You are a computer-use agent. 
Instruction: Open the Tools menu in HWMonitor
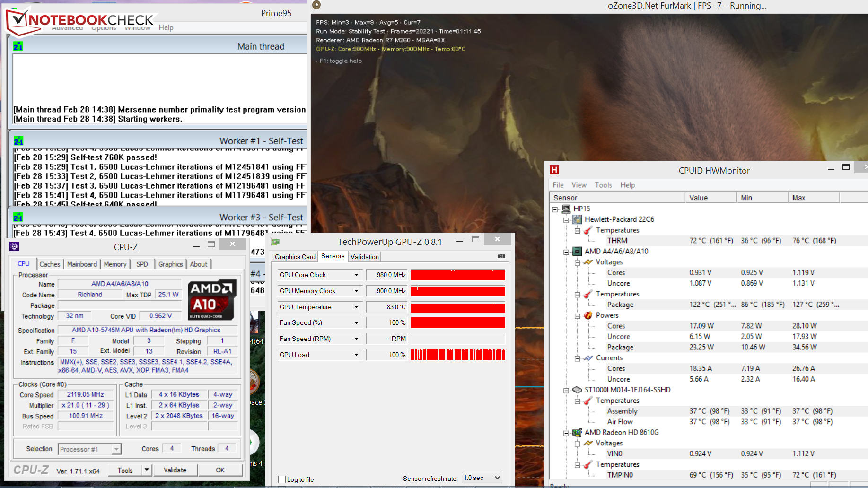pyautogui.click(x=603, y=185)
